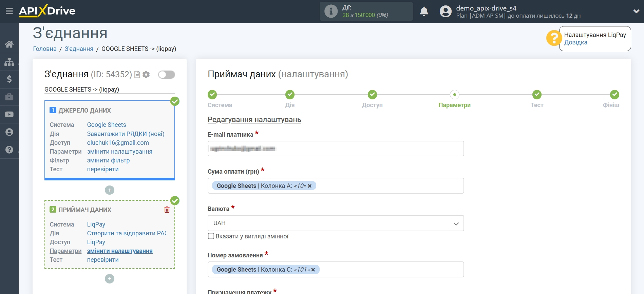The image size is (644, 294).
Task: Click receiver змінити налаштування link
Action: (120, 251)
